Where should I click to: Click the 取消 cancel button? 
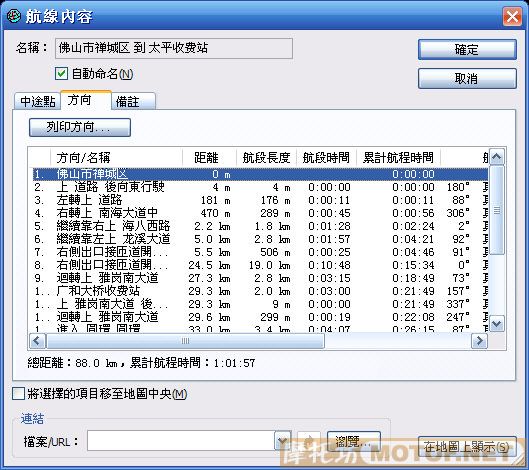click(467, 79)
